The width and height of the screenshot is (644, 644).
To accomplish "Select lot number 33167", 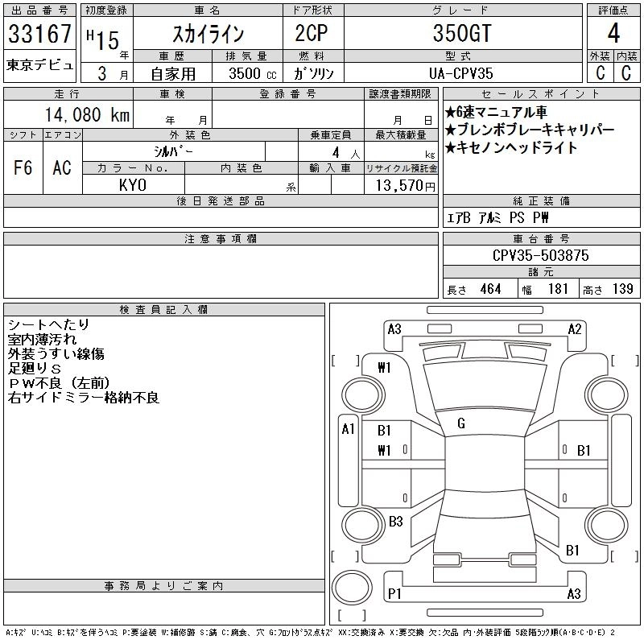I will point(39,33).
